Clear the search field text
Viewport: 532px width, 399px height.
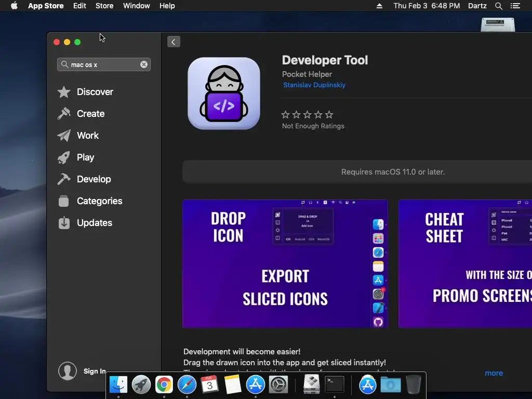[x=144, y=64]
